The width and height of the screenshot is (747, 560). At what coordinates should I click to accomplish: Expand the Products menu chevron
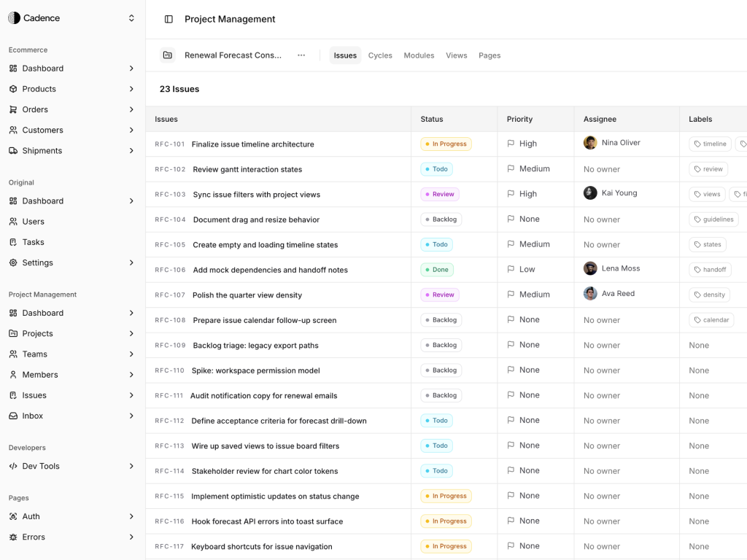tap(131, 89)
